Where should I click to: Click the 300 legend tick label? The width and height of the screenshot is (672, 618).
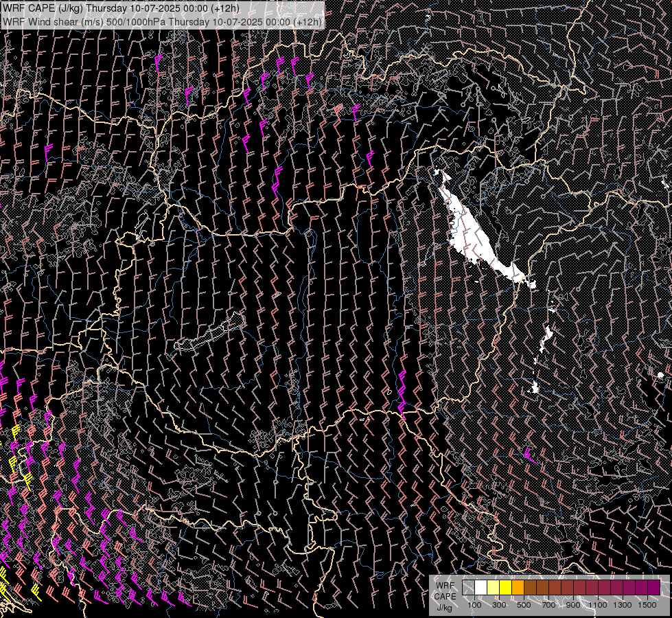pyautogui.click(x=499, y=605)
